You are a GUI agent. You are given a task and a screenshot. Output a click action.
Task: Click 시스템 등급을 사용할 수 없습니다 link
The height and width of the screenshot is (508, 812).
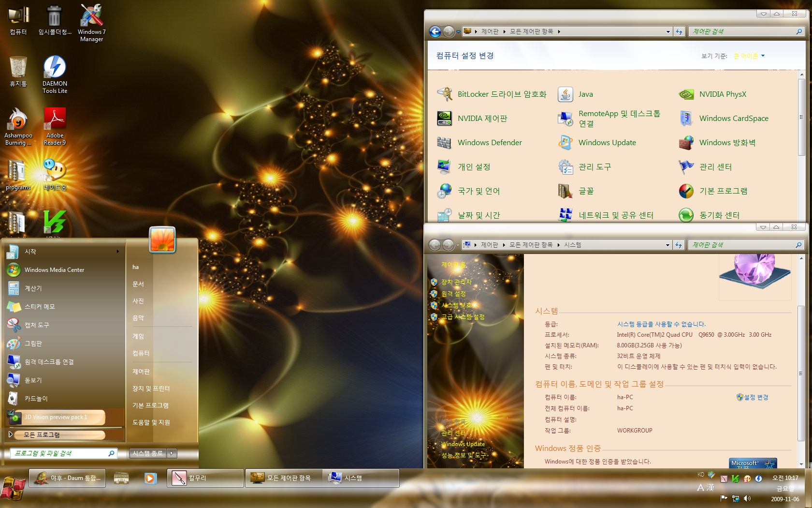[661, 324]
